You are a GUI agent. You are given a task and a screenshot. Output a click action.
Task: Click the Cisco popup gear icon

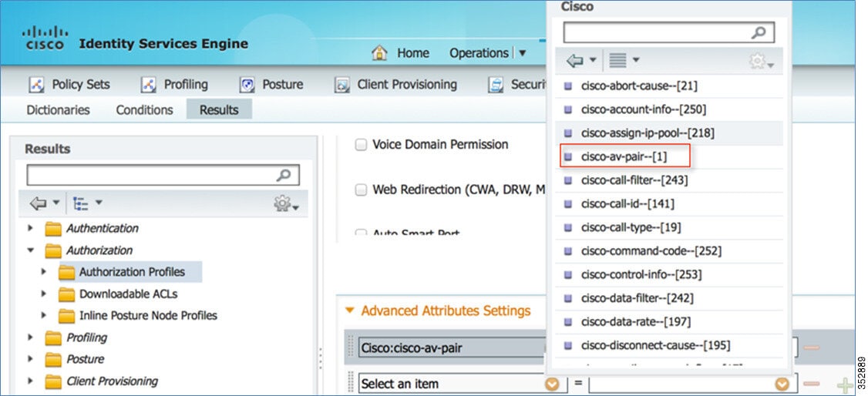pos(758,62)
